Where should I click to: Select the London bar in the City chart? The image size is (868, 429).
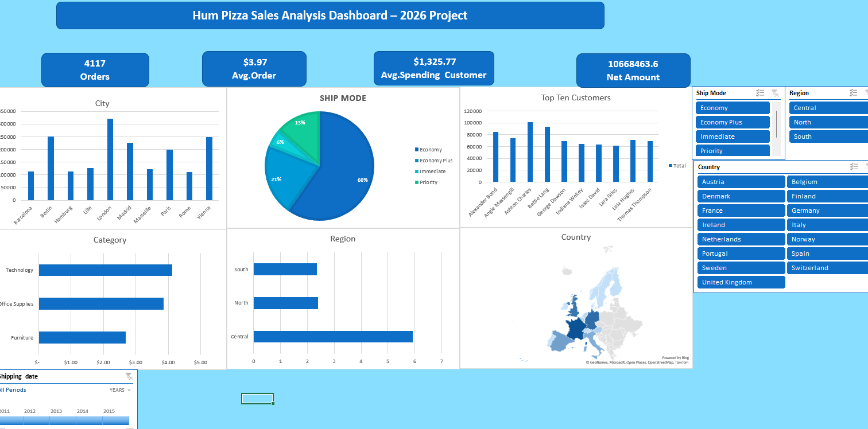[110, 159]
